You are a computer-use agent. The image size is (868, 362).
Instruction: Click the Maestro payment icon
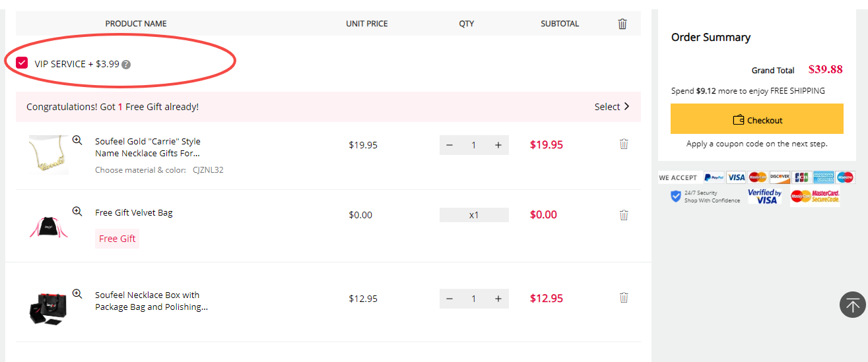845,177
